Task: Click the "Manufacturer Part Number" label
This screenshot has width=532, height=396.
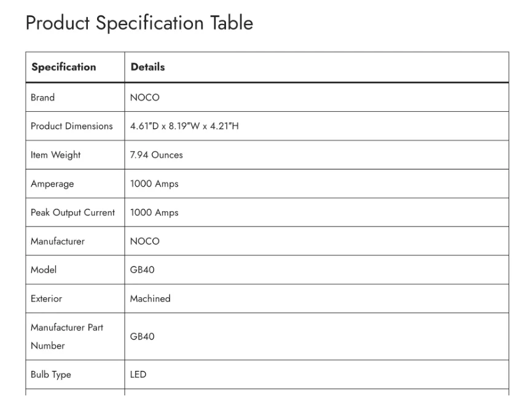Action: click(67, 336)
